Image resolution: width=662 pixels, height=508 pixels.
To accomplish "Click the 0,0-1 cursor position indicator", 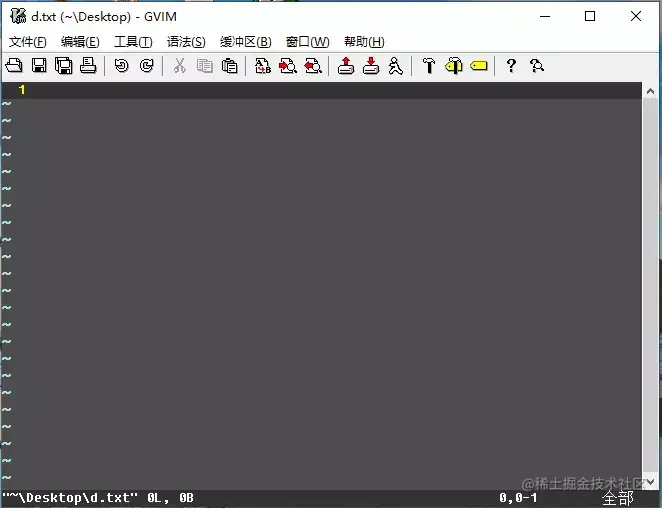I will point(518,498).
